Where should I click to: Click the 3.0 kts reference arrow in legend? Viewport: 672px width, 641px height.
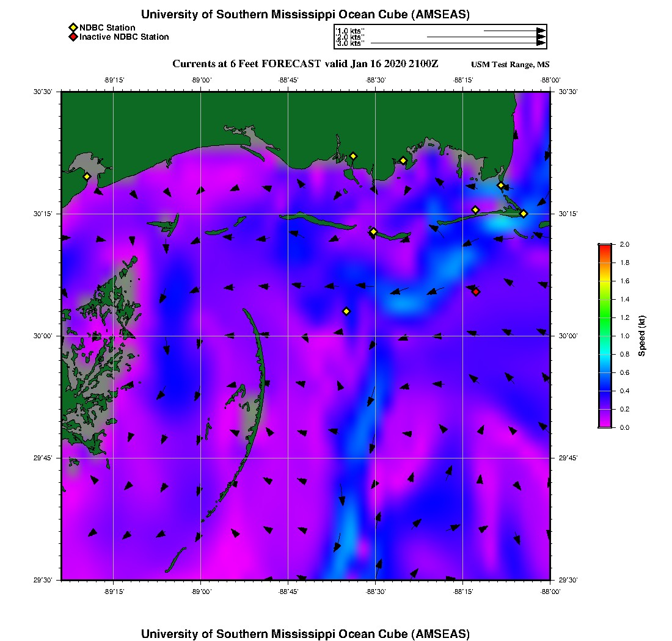(458, 43)
